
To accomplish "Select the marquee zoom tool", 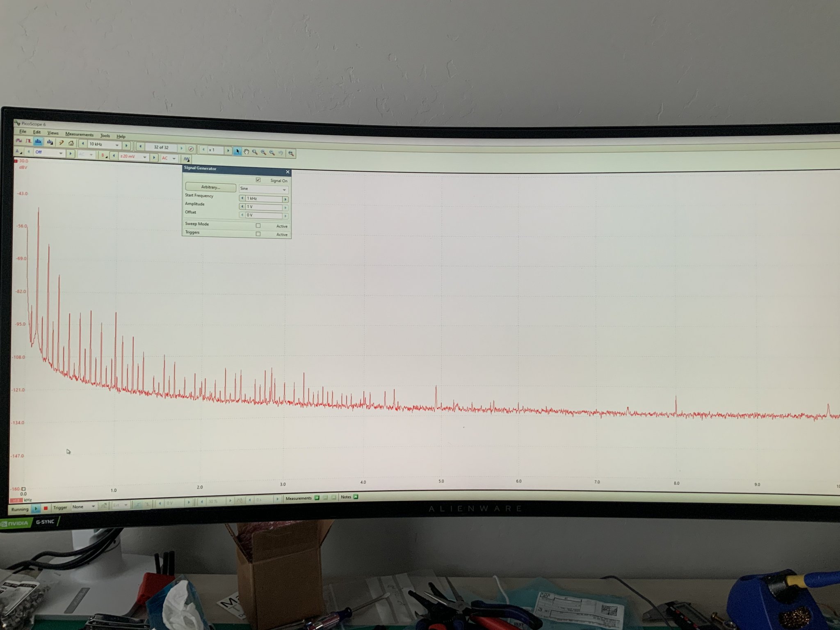I will click(x=255, y=152).
